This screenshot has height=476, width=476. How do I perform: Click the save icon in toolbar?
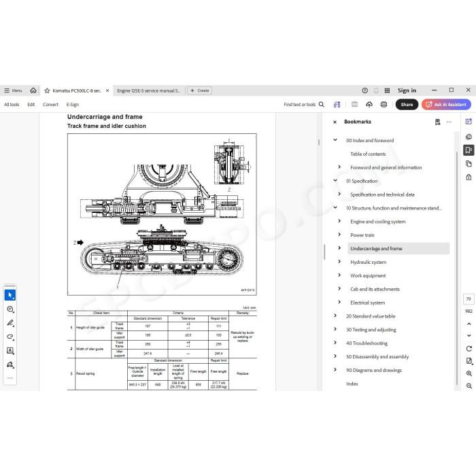[x=354, y=105]
